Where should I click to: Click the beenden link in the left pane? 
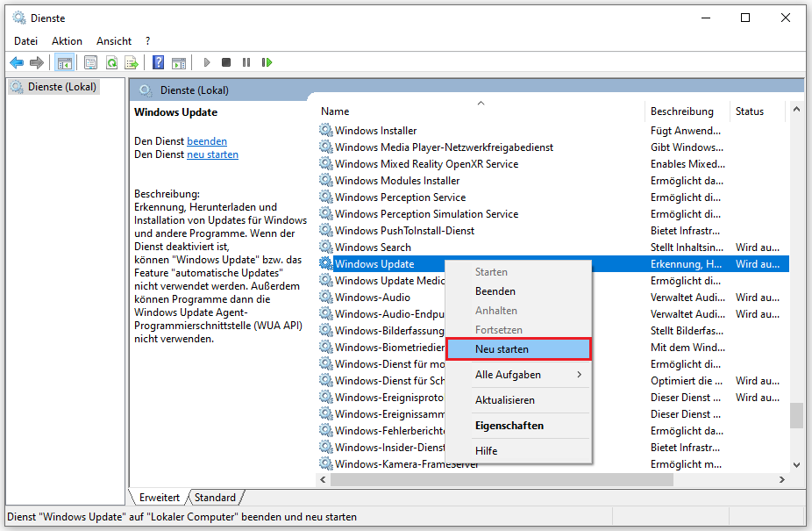[207, 141]
